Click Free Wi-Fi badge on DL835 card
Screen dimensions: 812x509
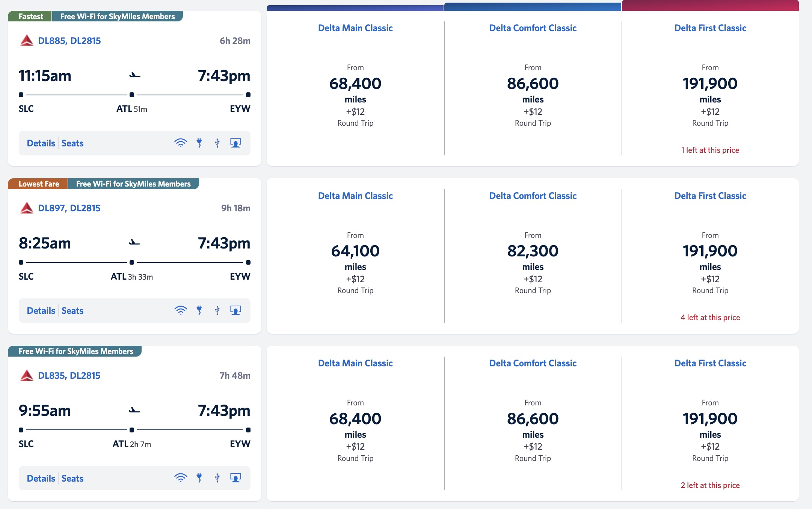click(x=75, y=351)
